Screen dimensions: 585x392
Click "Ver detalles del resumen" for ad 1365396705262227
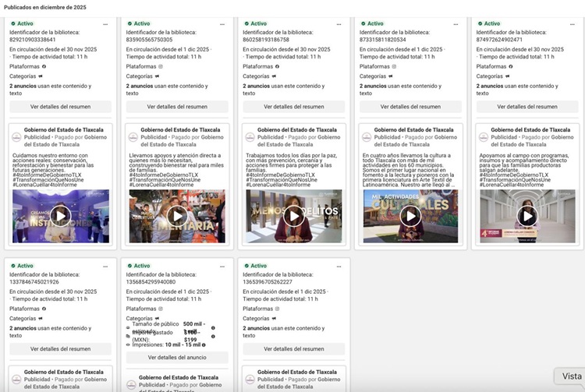click(x=294, y=349)
